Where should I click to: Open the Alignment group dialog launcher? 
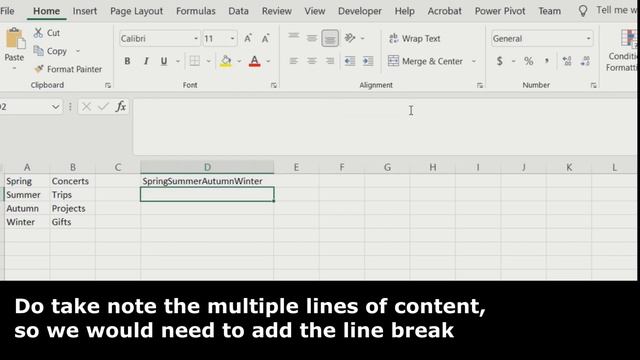480,85
